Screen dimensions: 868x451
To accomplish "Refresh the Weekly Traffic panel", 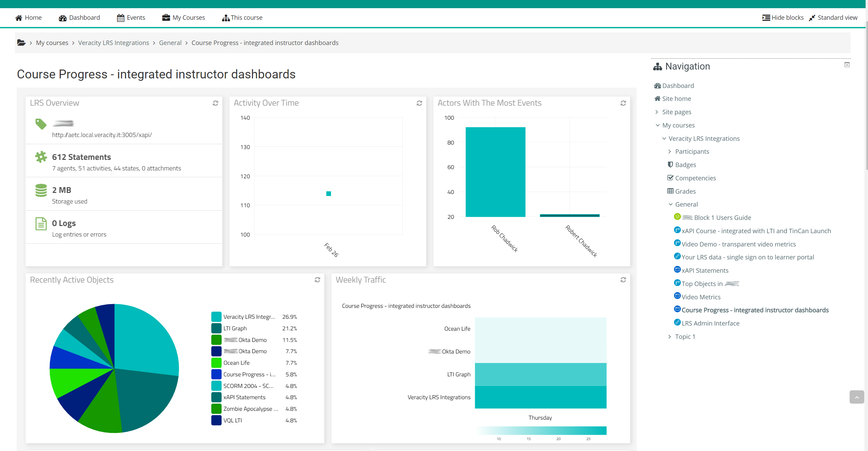I will tap(623, 280).
